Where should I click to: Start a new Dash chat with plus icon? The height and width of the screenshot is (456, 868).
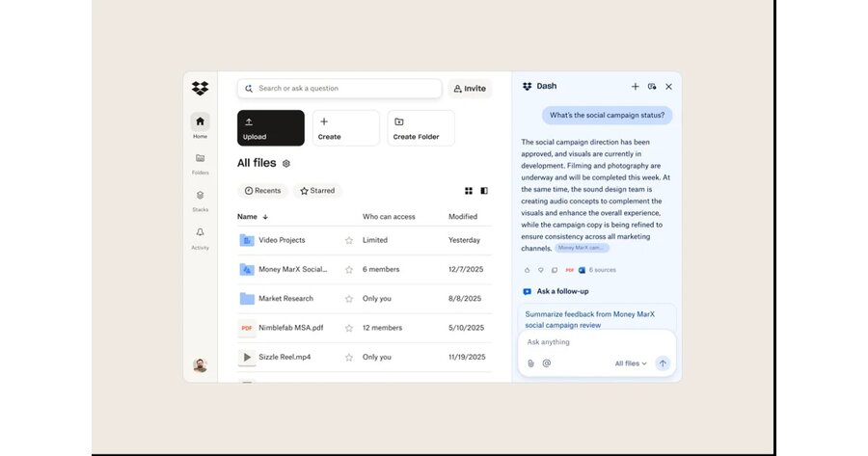point(636,87)
